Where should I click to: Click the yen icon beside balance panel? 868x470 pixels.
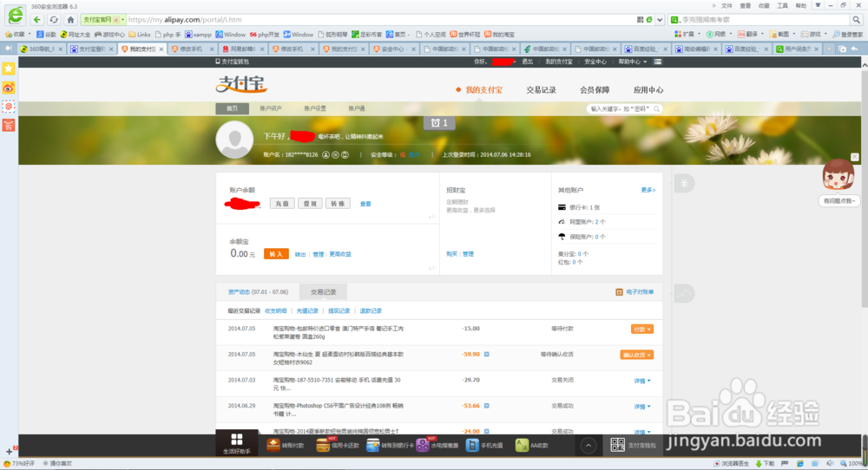pyautogui.click(x=684, y=183)
